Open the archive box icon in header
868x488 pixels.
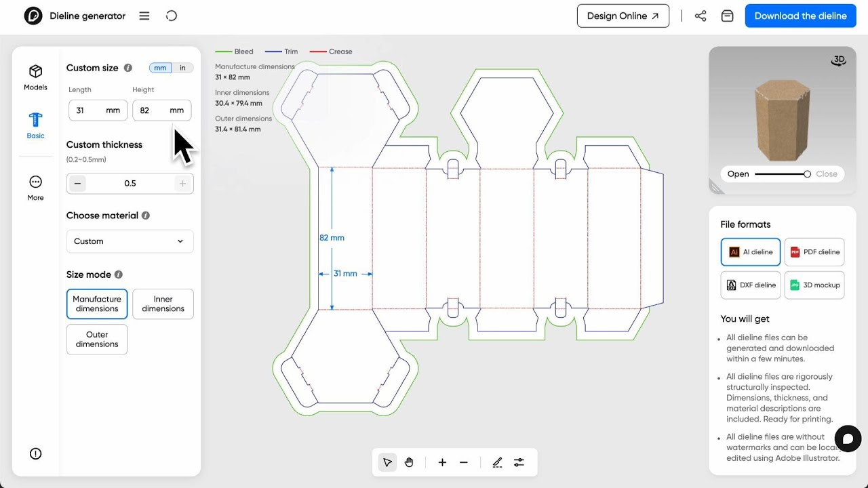click(x=727, y=16)
